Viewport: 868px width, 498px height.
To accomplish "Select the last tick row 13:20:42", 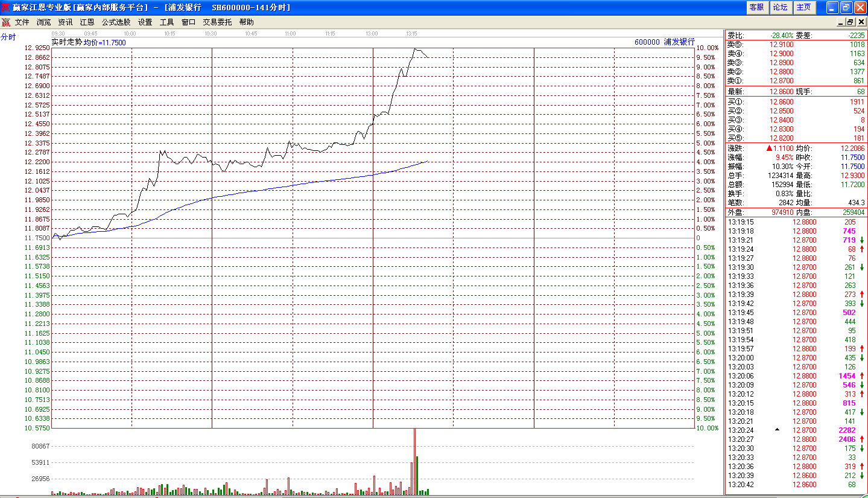I will point(796,485).
